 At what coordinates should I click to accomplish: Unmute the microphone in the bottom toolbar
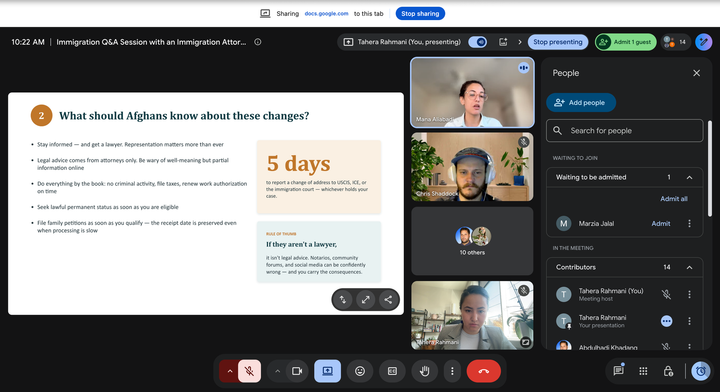point(249,371)
